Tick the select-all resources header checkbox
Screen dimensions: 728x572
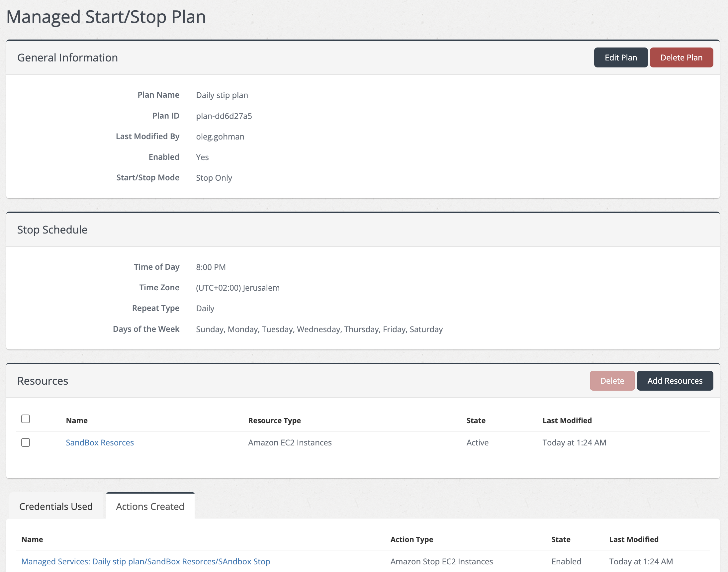(26, 419)
